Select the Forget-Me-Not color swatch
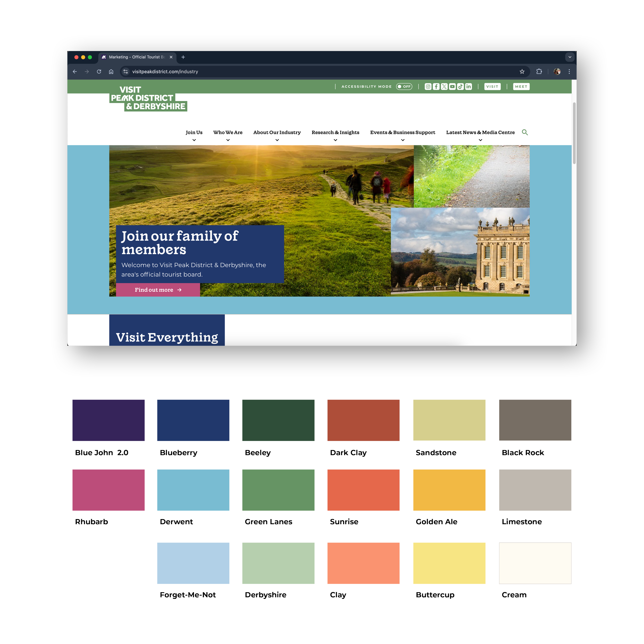Image resolution: width=644 pixels, height=644 pixels. 193,563
